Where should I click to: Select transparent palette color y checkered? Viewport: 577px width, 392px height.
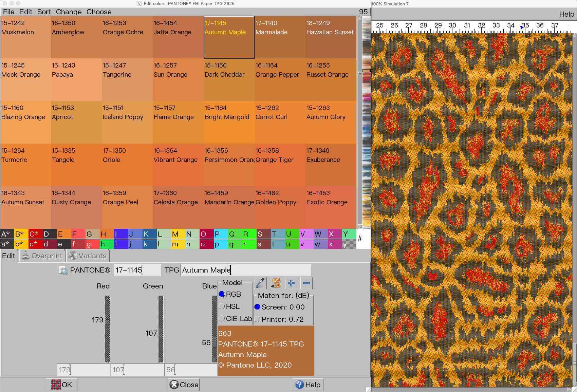tap(349, 244)
